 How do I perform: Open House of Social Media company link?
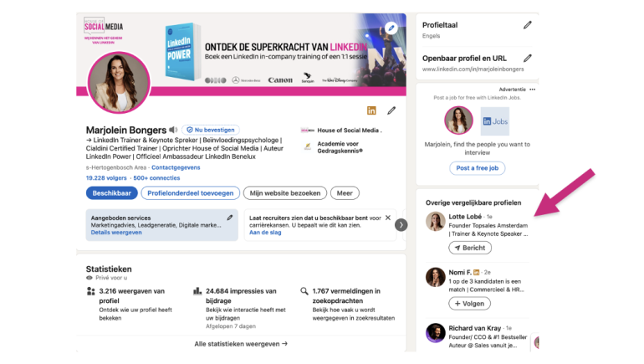tap(349, 131)
